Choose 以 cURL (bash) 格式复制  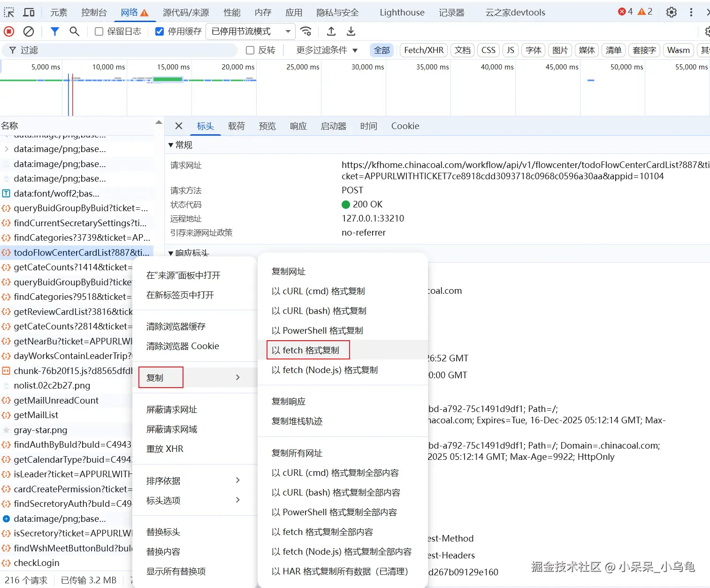pyautogui.click(x=343, y=311)
